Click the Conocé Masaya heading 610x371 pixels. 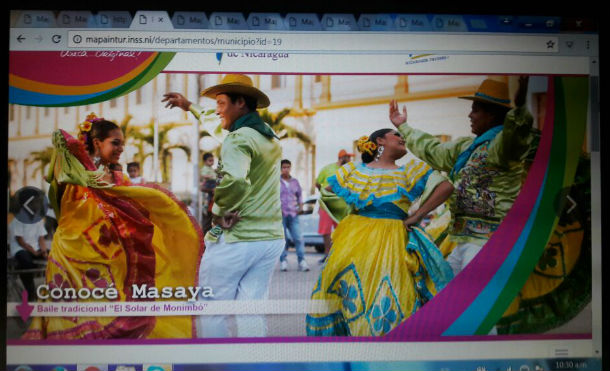coord(124,292)
